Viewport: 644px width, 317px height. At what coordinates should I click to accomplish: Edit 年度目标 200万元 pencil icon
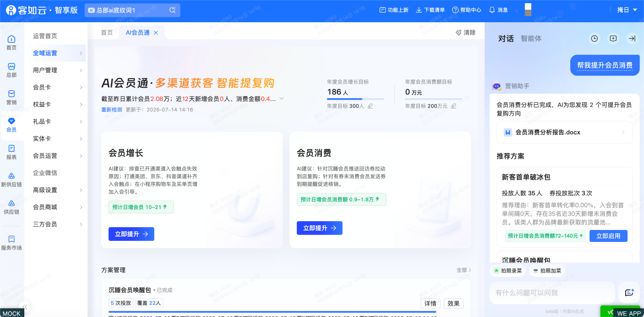point(454,106)
